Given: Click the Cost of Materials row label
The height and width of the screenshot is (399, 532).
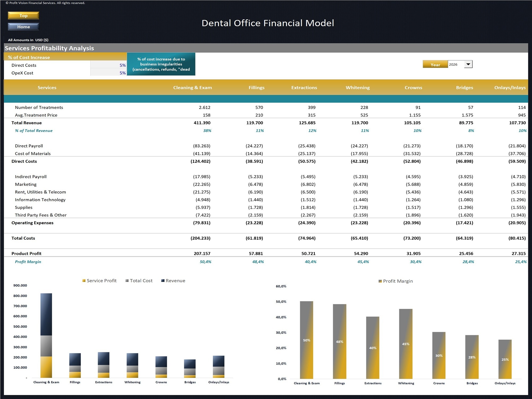Looking at the screenshot, I should point(33,153).
